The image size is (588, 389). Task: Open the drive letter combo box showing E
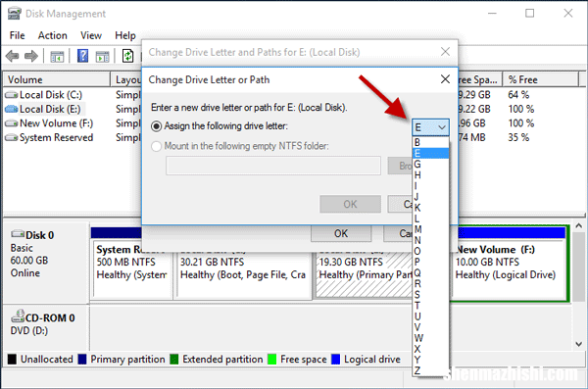point(430,127)
